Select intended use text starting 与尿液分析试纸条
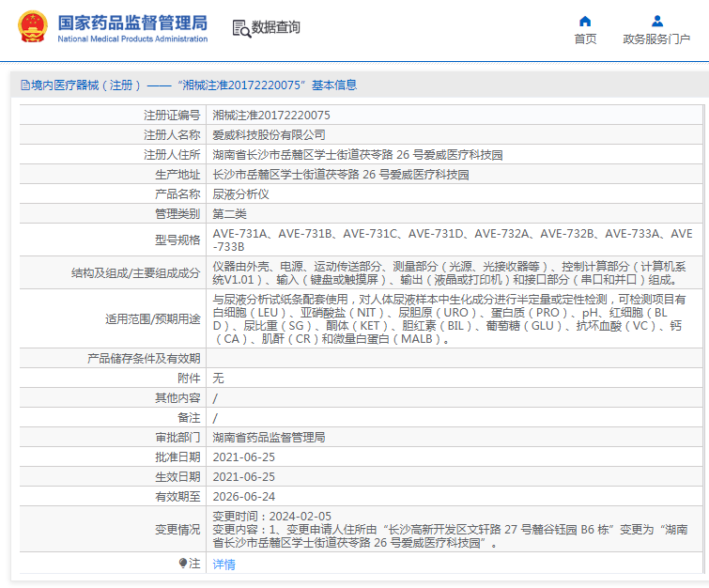This screenshot has width=709, height=588. (x=449, y=318)
